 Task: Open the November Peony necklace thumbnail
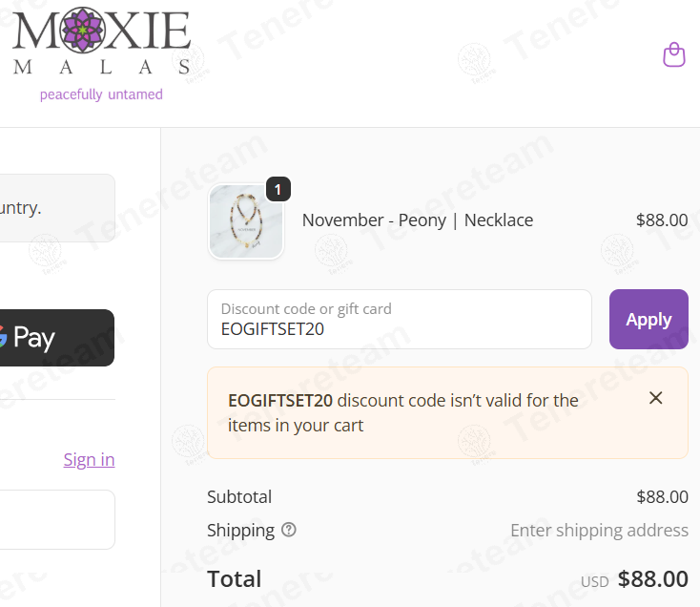245,221
